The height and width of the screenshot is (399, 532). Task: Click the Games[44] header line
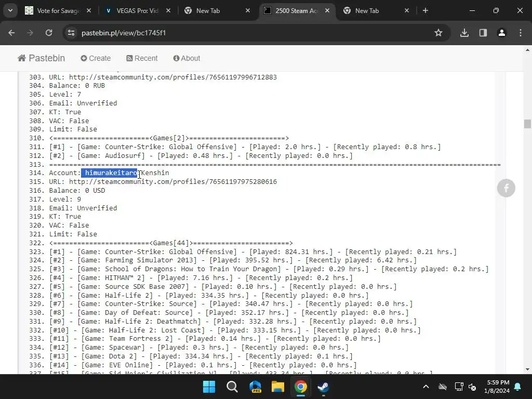[171, 243]
